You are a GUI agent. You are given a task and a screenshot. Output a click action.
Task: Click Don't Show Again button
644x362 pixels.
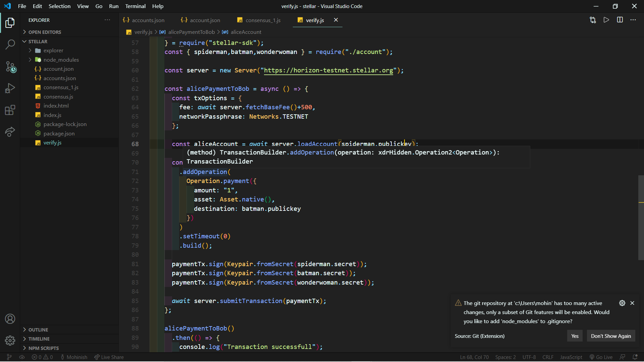(610, 336)
